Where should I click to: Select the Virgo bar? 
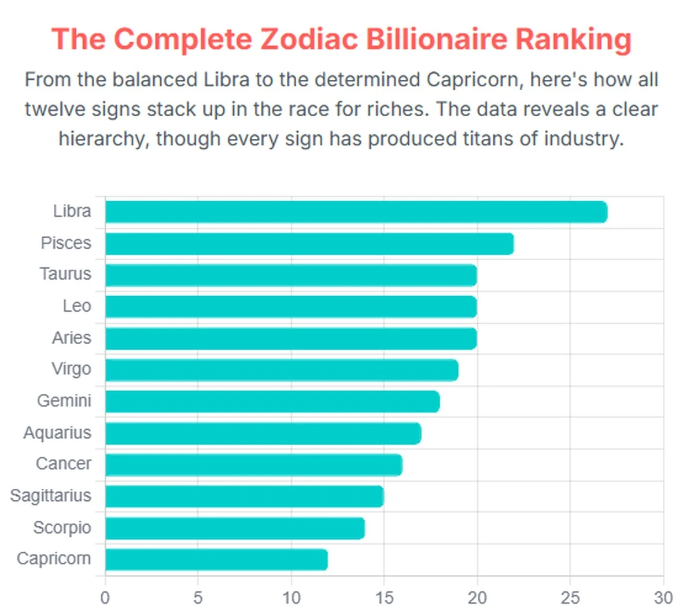click(281, 370)
